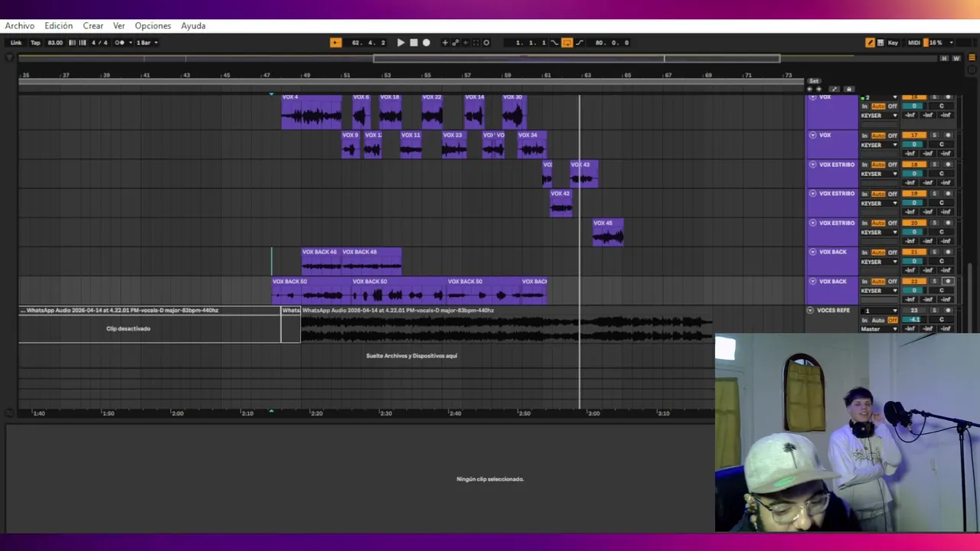
Task: Click the Tap tempo button
Action: [35, 43]
